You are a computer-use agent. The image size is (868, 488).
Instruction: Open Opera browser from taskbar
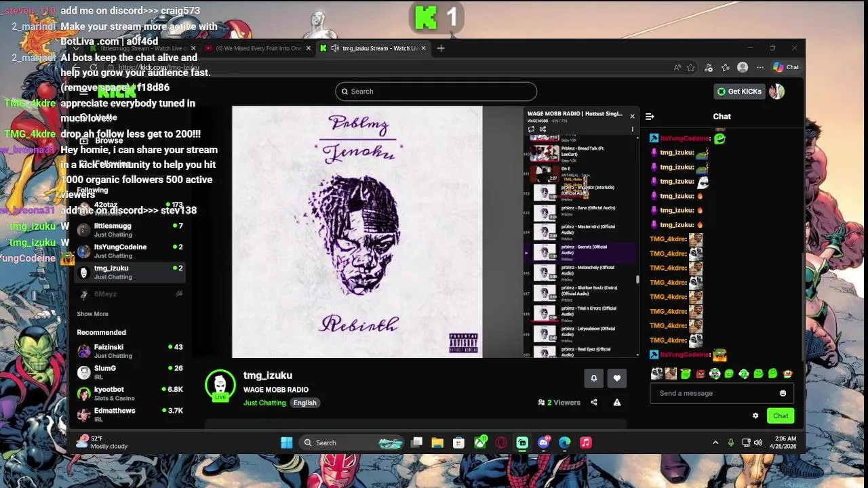pos(501,443)
